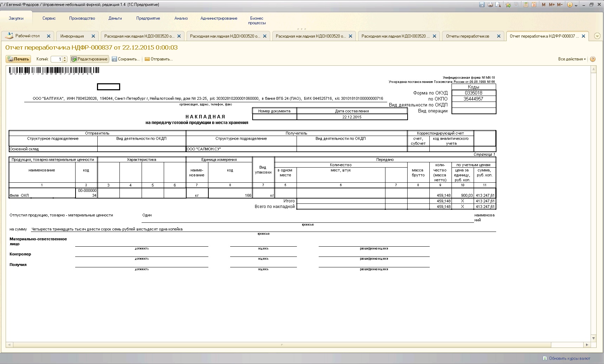Select code cell 166
Screen dimensions: 604x364
[230, 193]
